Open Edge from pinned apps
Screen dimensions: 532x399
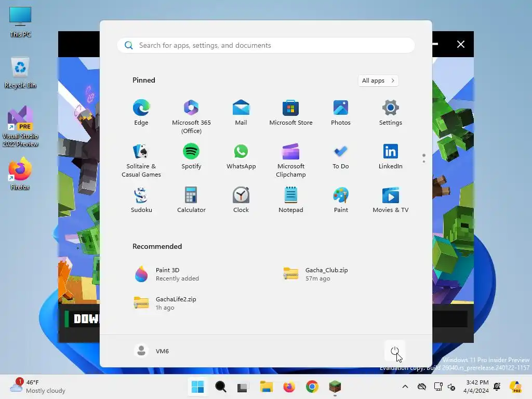pyautogui.click(x=141, y=113)
